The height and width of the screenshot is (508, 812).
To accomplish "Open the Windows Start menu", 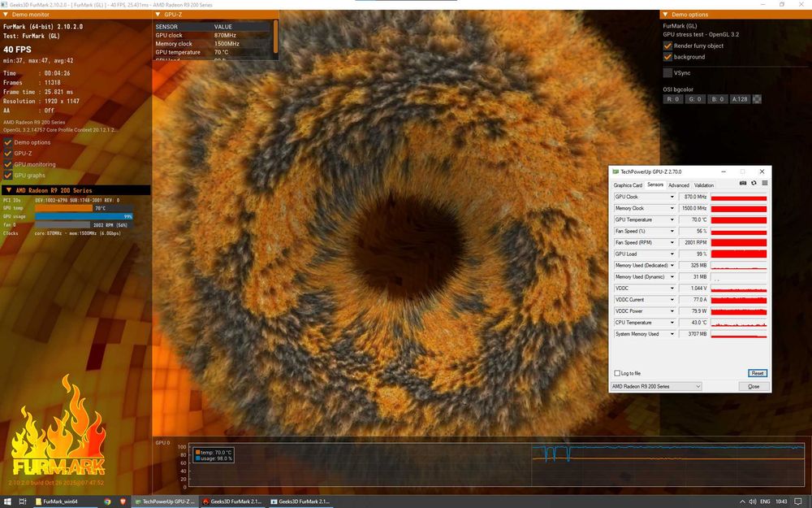I will 6,501.
